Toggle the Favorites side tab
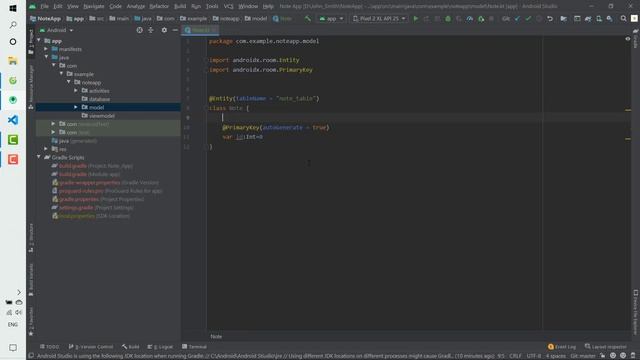640x360 pixels. click(x=31, y=321)
